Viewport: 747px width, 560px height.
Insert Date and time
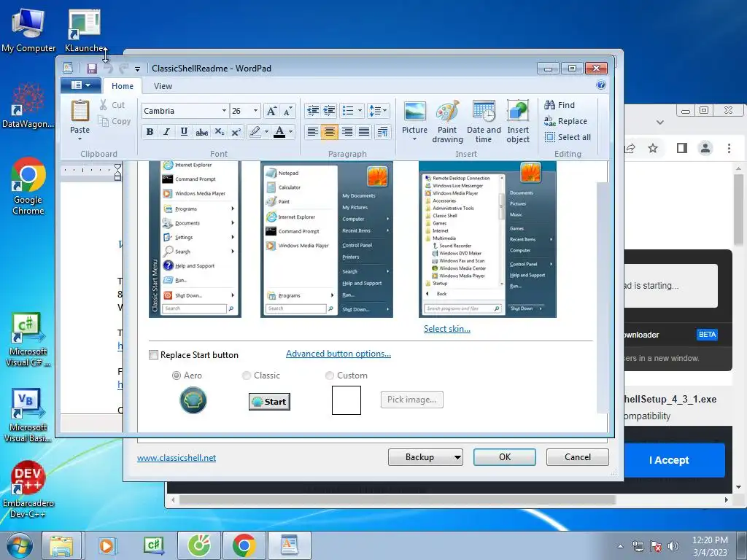coord(484,122)
